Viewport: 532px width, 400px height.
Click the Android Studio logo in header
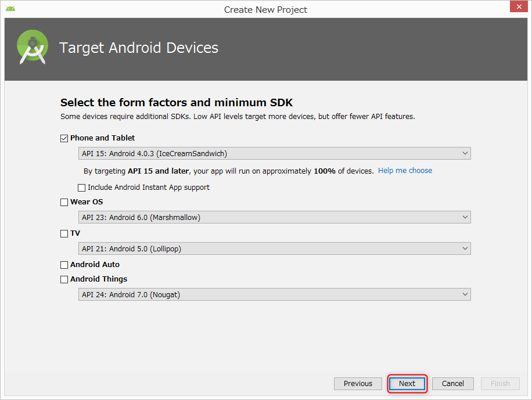(33, 47)
